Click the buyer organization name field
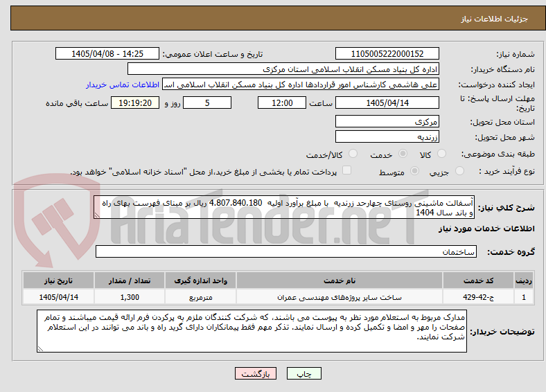546x392 pixels. click(x=283, y=69)
